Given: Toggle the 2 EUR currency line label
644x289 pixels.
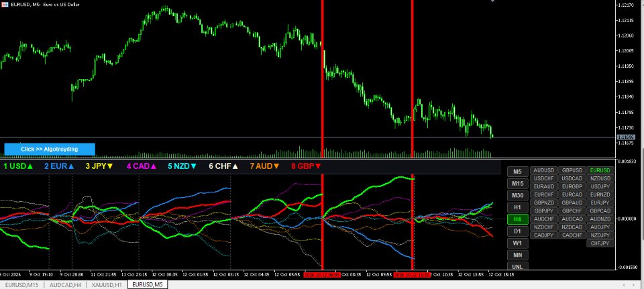Looking at the screenshot, I should (60, 166).
